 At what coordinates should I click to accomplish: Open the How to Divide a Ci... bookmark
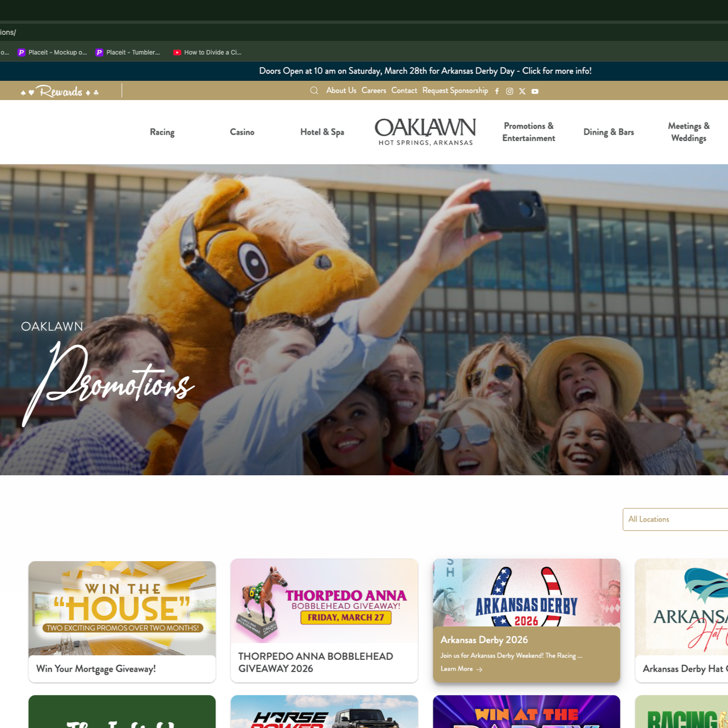click(207, 52)
